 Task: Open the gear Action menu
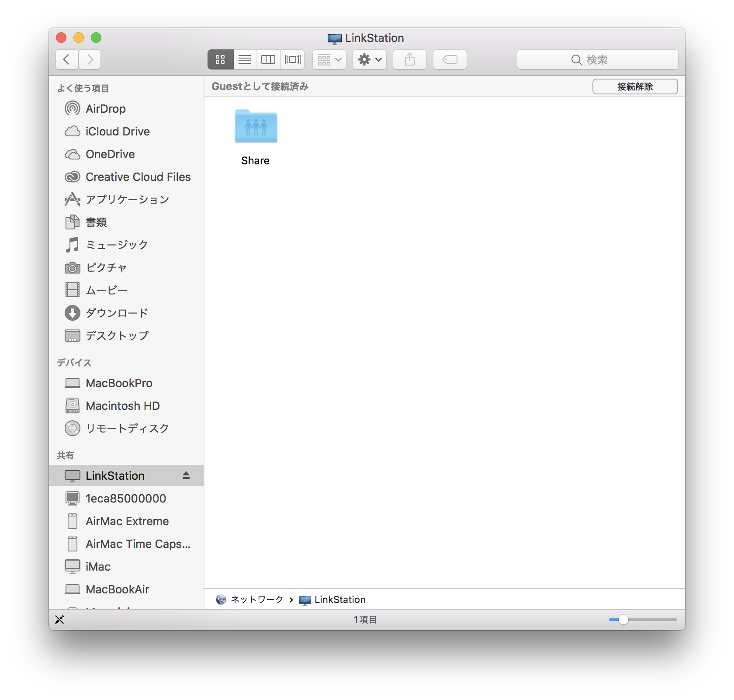click(x=370, y=59)
